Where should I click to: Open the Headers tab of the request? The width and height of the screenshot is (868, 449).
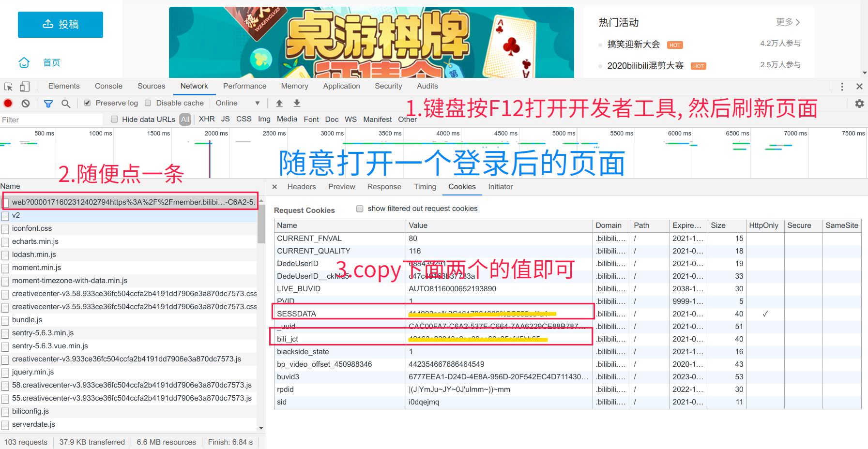301,187
